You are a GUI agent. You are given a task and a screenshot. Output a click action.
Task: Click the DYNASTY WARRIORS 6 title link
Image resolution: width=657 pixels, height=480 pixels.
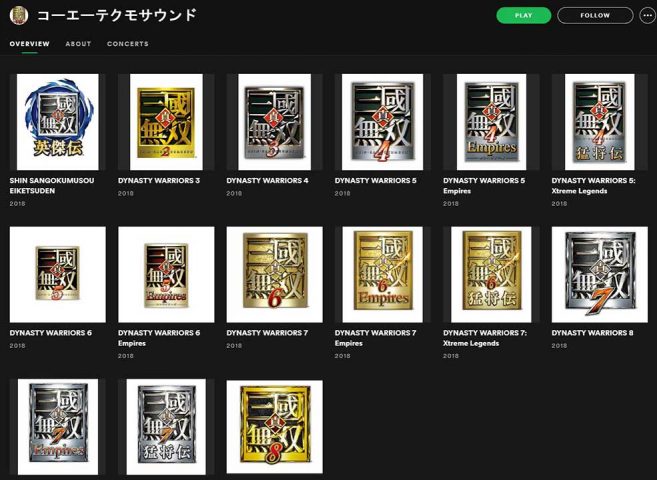51,333
